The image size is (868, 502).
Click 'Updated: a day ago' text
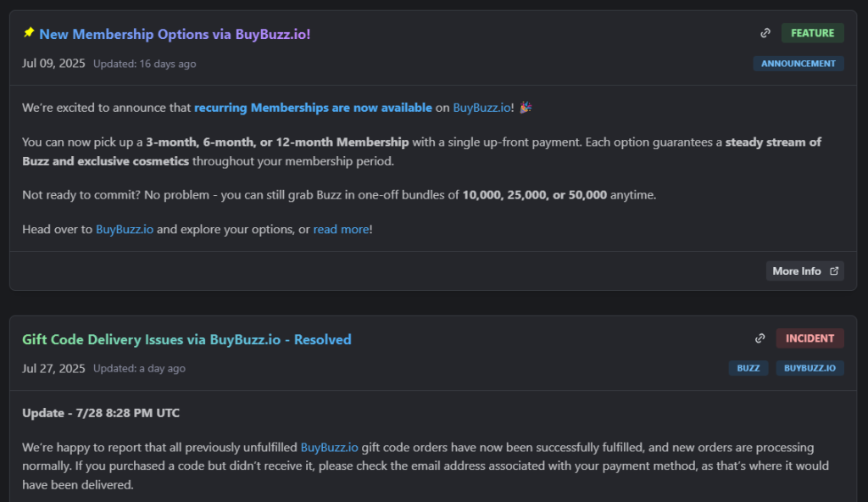139,369
